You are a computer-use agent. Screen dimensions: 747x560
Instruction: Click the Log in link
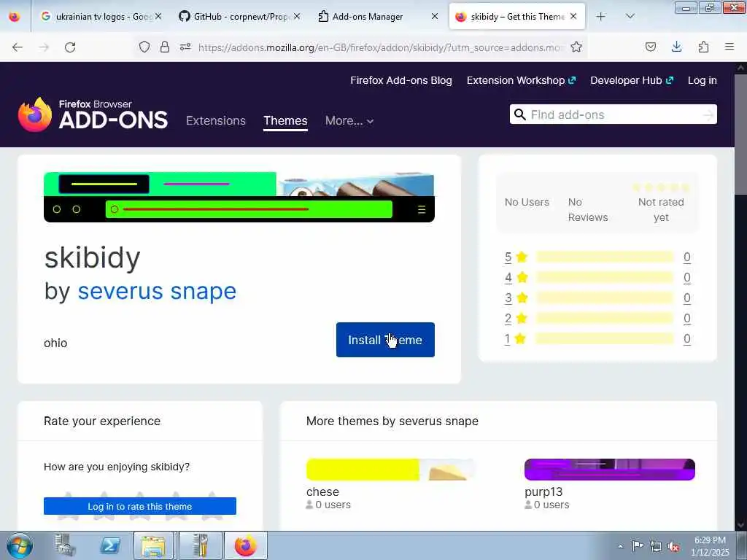703,80
